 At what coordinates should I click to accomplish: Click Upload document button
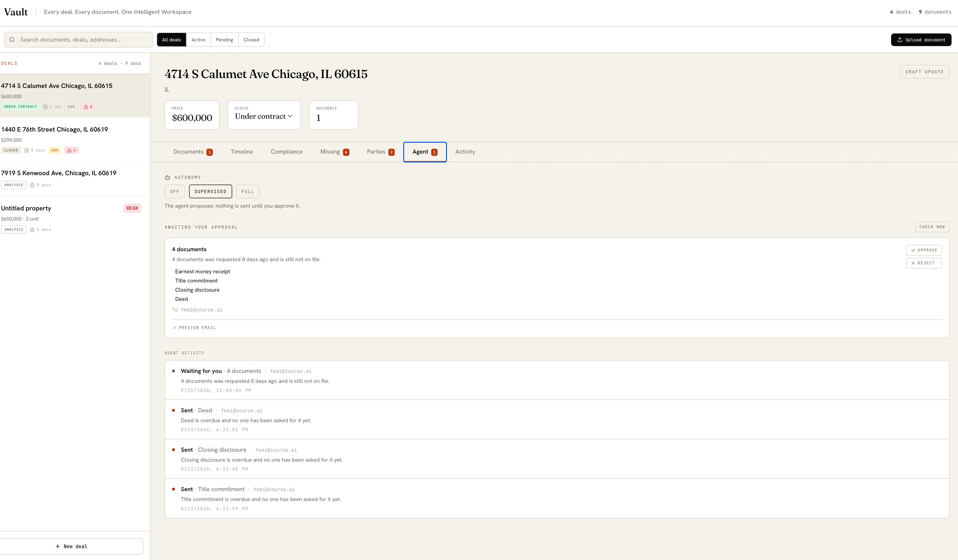pyautogui.click(x=921, y=40)
